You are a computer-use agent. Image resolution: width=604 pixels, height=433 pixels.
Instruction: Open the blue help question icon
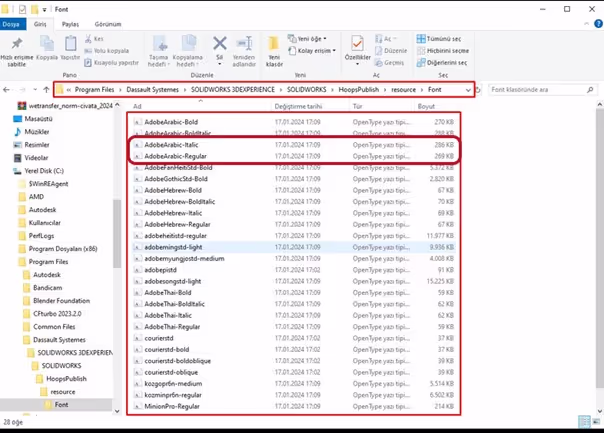point(598,24)
